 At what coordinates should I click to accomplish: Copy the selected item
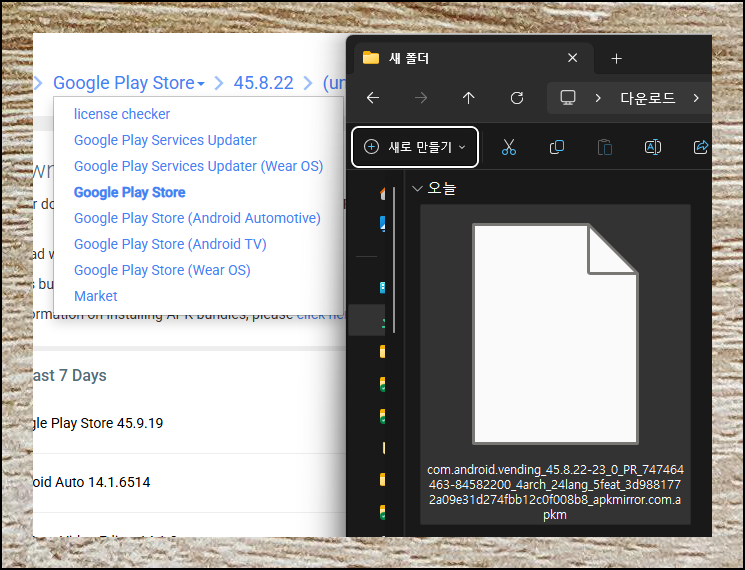pos(557,147)
